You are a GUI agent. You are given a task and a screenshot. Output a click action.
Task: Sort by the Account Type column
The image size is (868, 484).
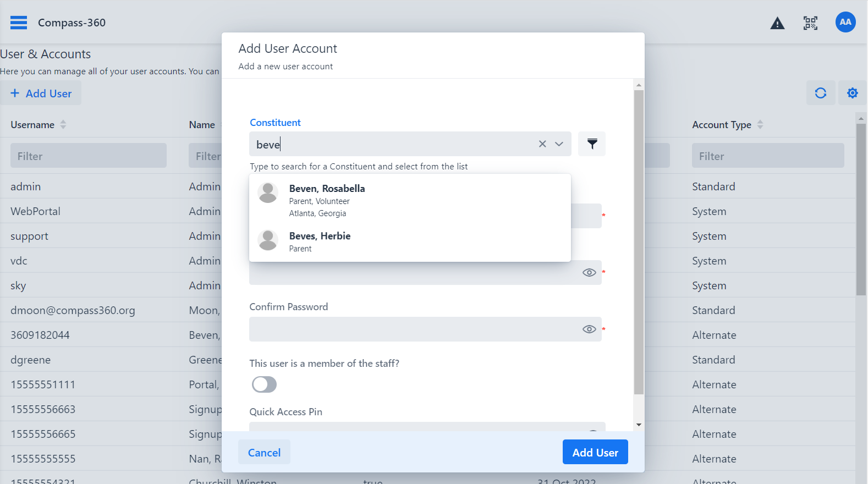point(760,125)
